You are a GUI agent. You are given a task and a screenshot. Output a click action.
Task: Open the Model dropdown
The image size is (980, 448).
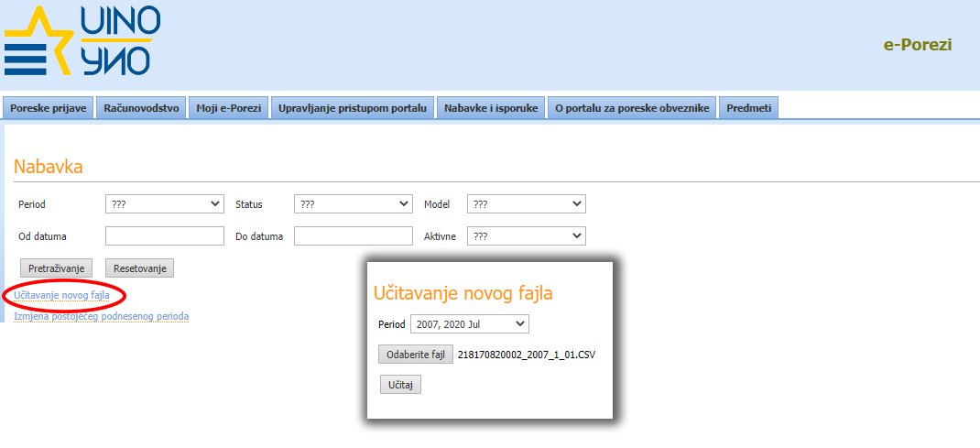tap(527, 203)
